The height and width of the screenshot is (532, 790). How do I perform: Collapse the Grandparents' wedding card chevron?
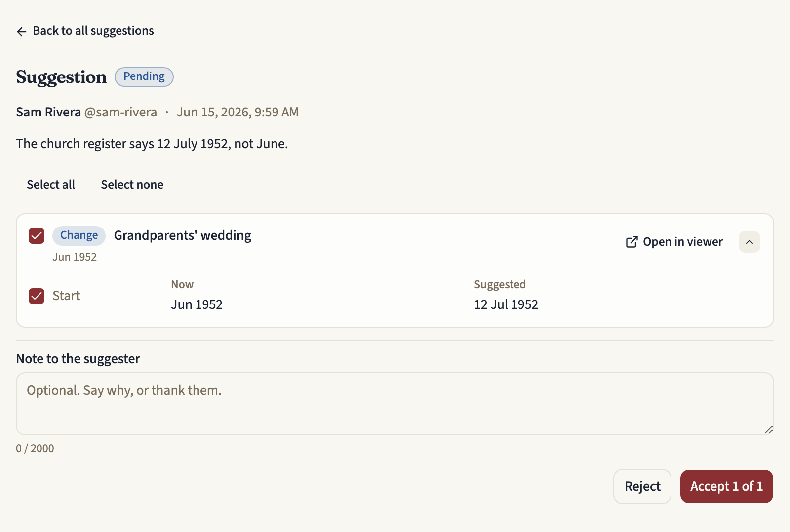750,242
